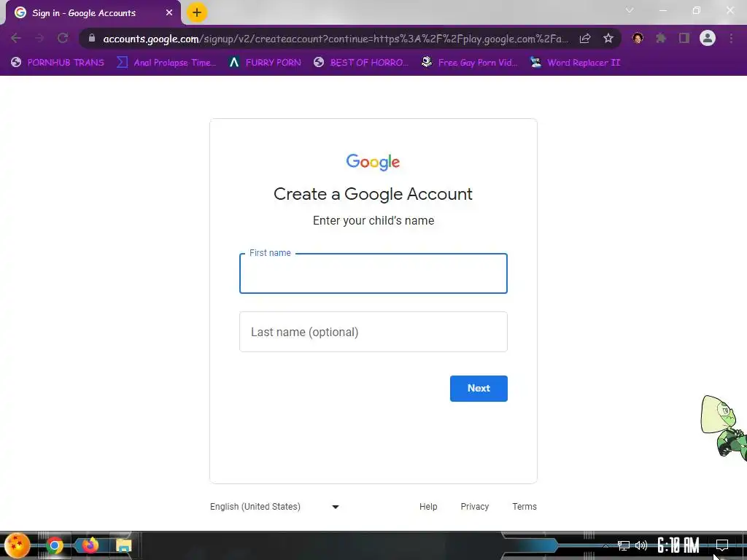Image resolution: width=747 pixels, height=560 pixels.
Task: Open the Chrome profile icon
Action: click(x=708, y=38)
